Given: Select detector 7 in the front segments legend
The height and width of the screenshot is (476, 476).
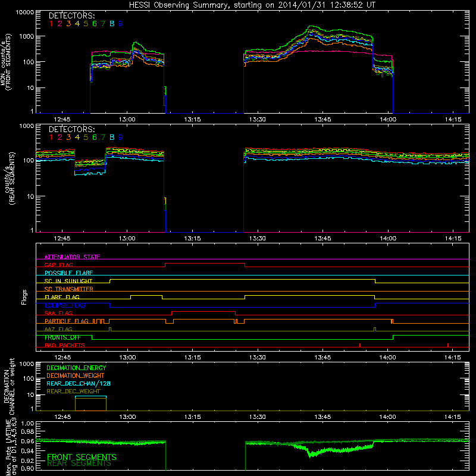Looking at the screenshot, I should tap(103, 24).
